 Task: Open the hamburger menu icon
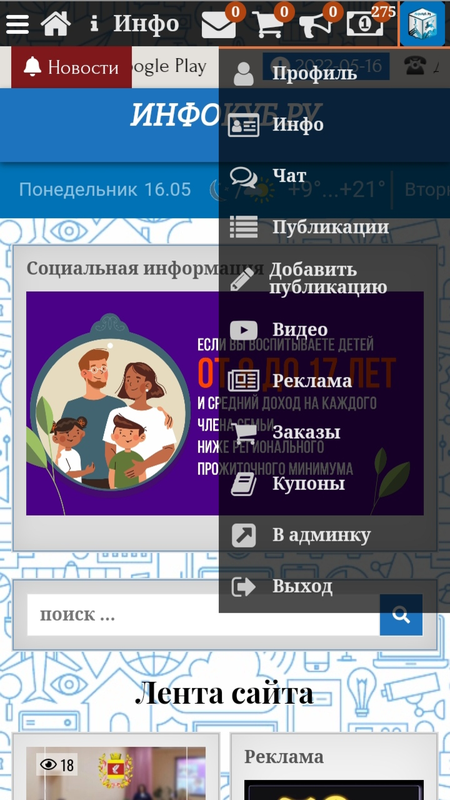point(17,23)
